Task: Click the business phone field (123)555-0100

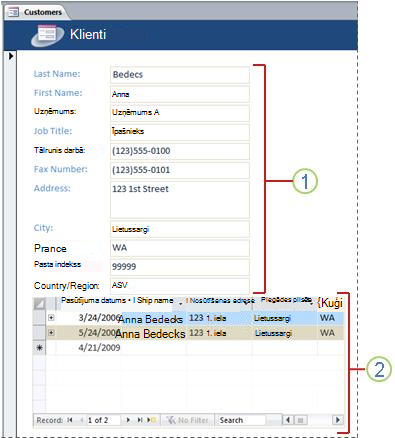Action: [x=180, y=151]
